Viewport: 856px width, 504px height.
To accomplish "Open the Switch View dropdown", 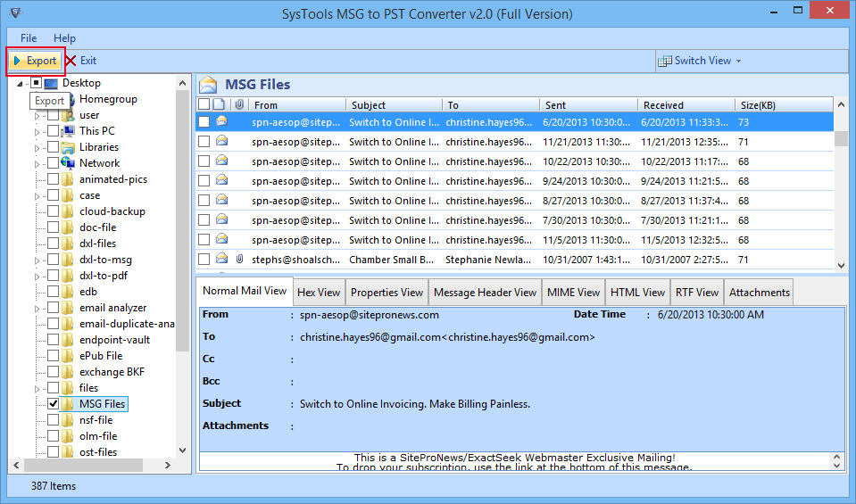I will point(700,61).
